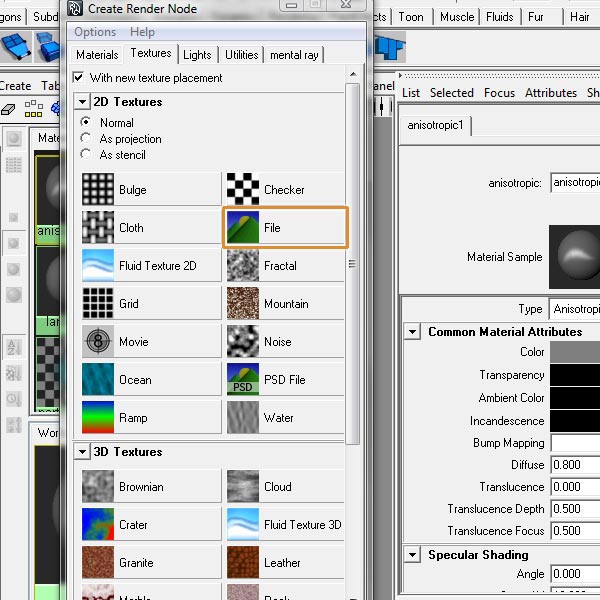This screenshot has width=600, height=600.
Task: Select the As projection radio button
Action: (x=86, y=138)
